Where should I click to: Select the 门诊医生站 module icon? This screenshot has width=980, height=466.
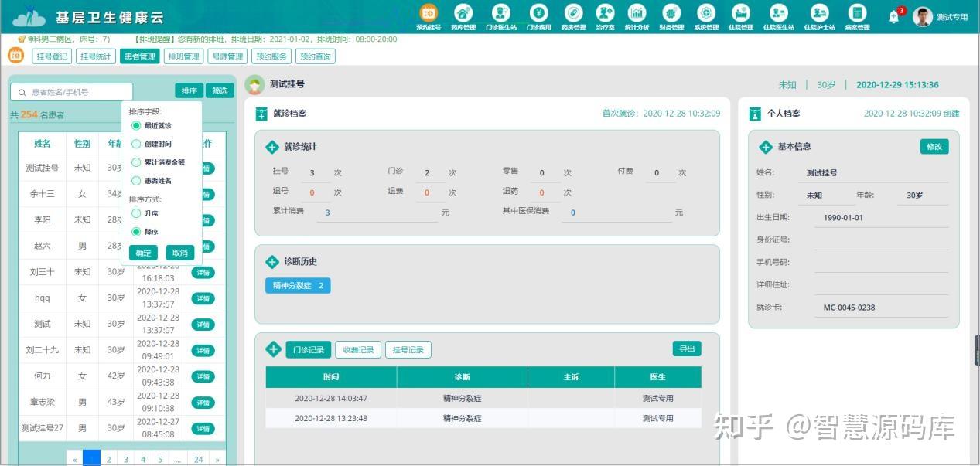pyautogui.click(x=501, y=14)
